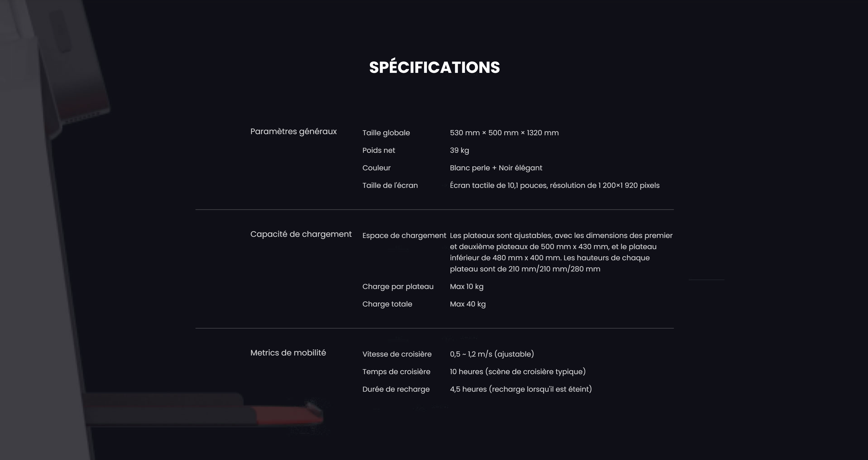868x460 pixels.
Task: Click the Capacité de chargement section title
Action: pyautogui.click(x=300, y=234)
